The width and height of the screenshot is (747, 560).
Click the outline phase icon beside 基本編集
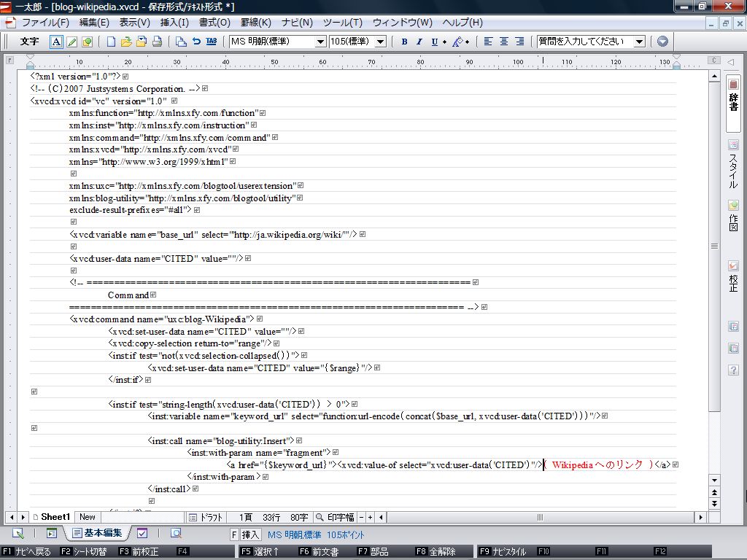click(52, 533)
